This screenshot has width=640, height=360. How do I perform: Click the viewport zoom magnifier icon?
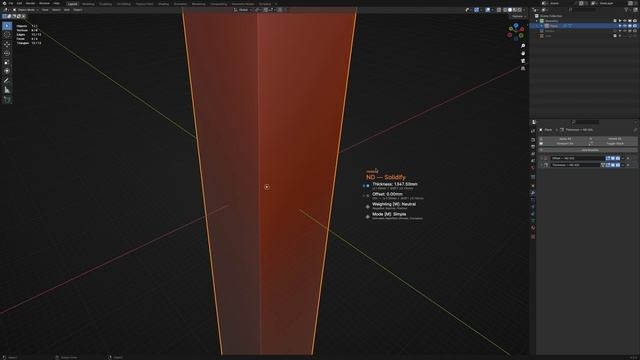coord(523,46)
